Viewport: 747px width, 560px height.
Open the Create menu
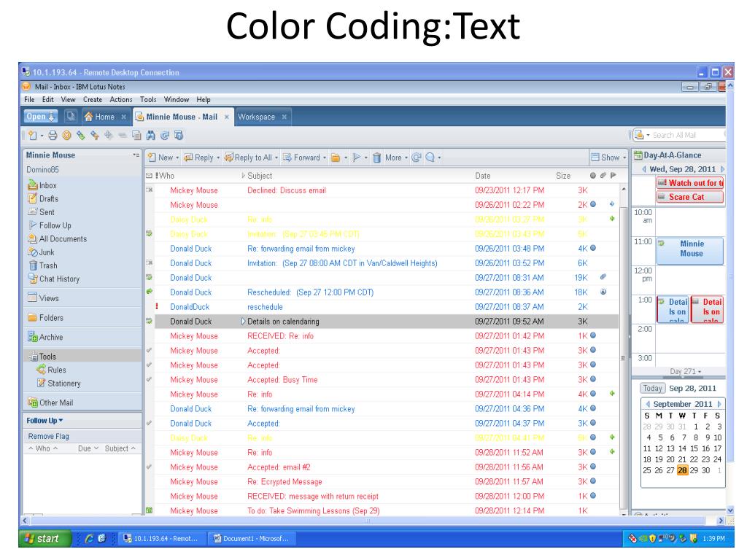pyautogui.click(x=93, y=99)
